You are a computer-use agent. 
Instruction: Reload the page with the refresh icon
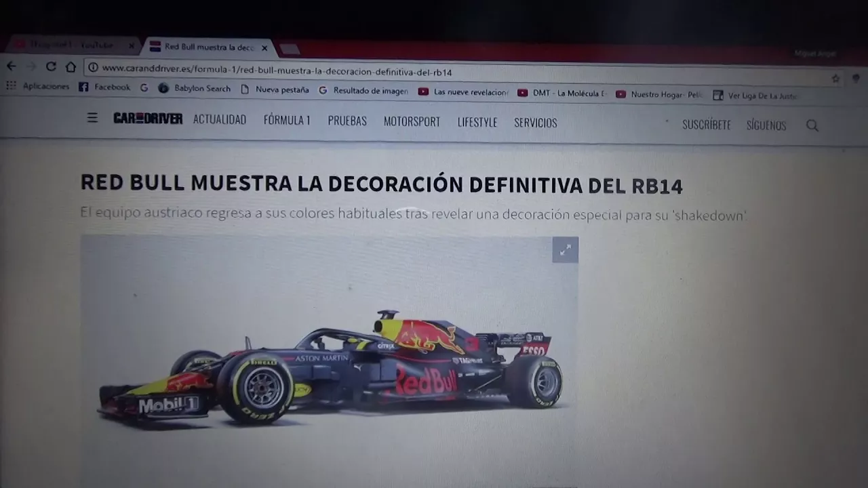click(x=51, y=66)
